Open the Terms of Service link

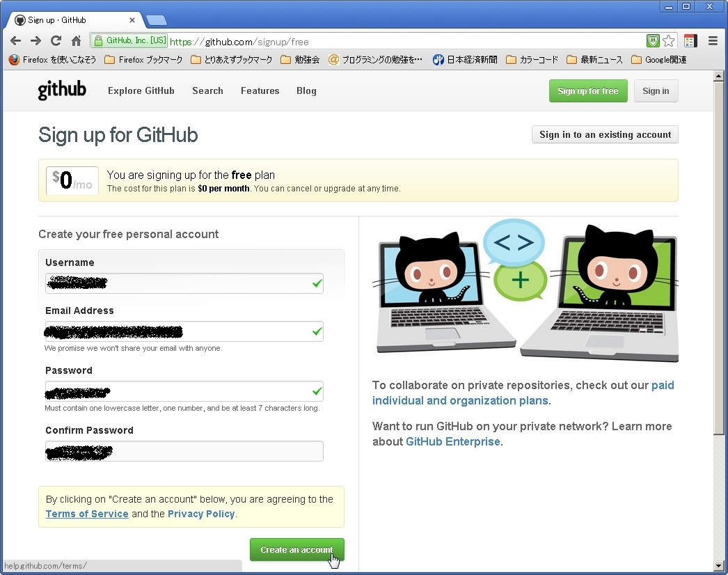[87, 514]
